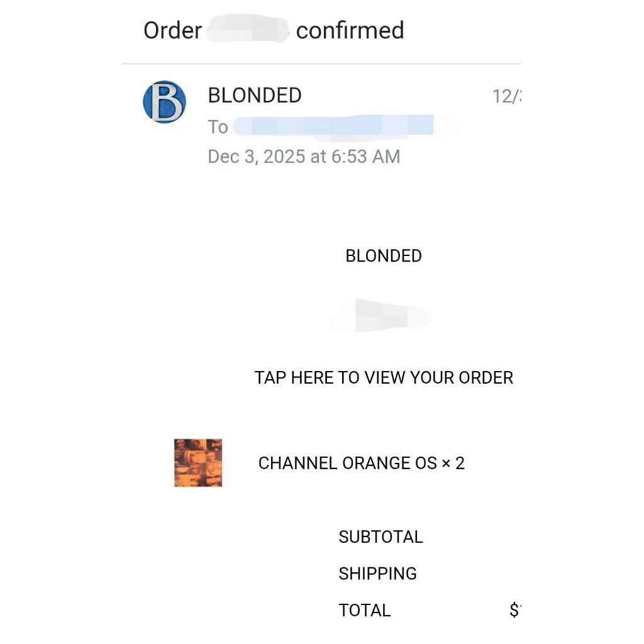Click the 'CHANNEL ORANGE OS' product name
Viewport: 644px width, 644px height.
click(x=347, y=464)
